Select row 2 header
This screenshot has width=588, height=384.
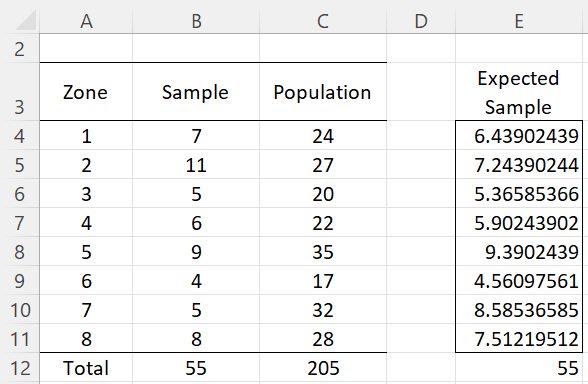pos(20,49)
